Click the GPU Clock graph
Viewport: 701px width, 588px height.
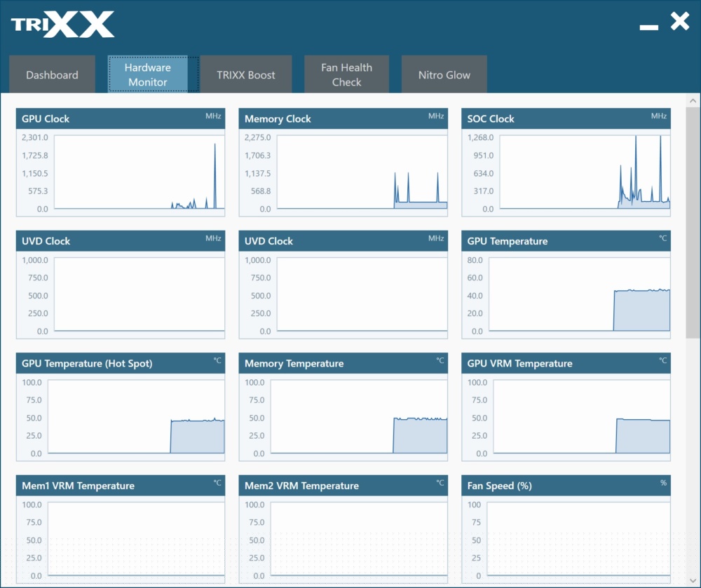point(139,172)
